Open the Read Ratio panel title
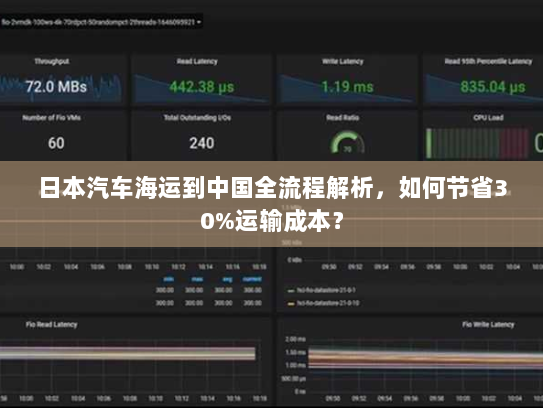The width and height of the screenshot is (543, 408). 342,118
